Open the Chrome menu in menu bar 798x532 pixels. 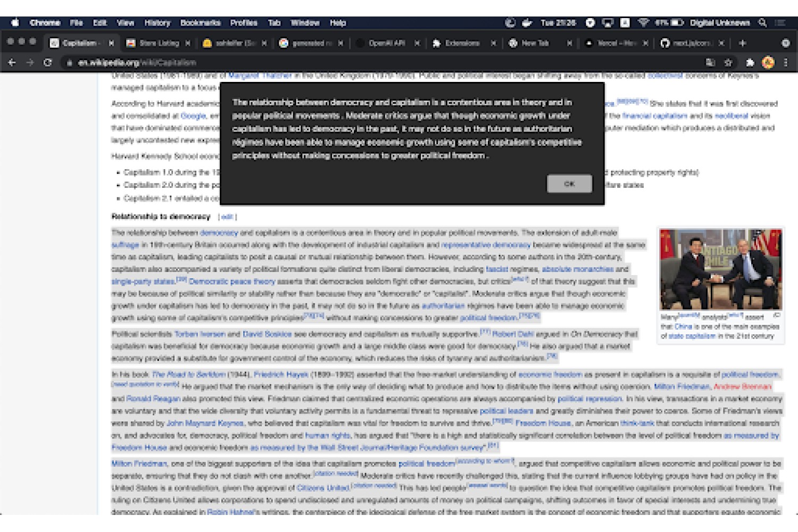(x=45, y=22)
